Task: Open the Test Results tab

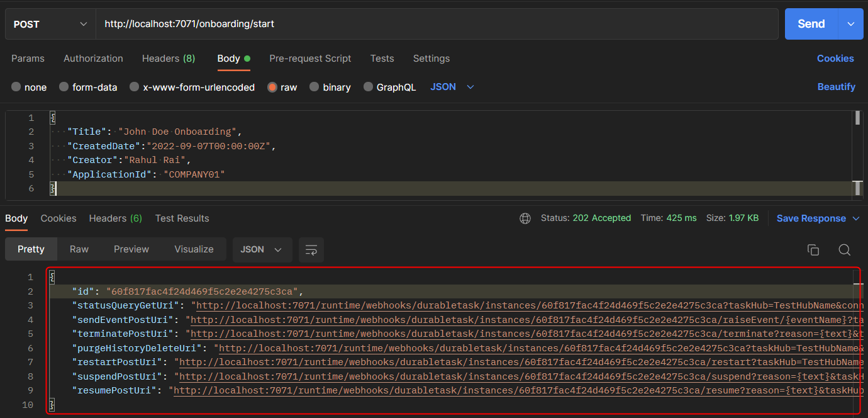Action: coord(182,218)
